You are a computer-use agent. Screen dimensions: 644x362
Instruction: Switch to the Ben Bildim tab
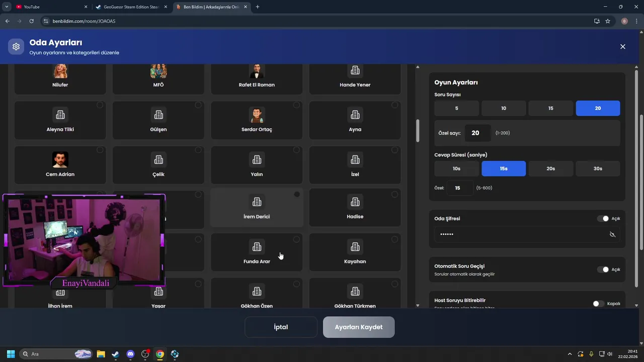click(x=211, y=7)
